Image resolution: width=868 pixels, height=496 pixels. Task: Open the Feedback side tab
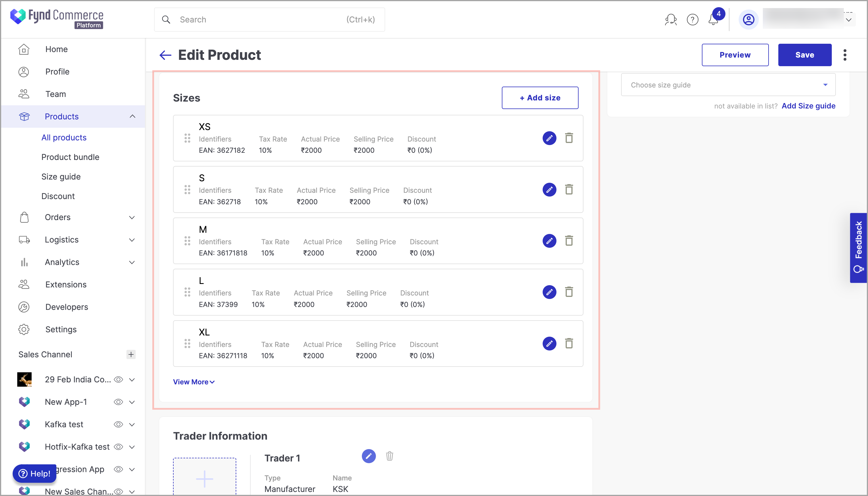point(858,248)
